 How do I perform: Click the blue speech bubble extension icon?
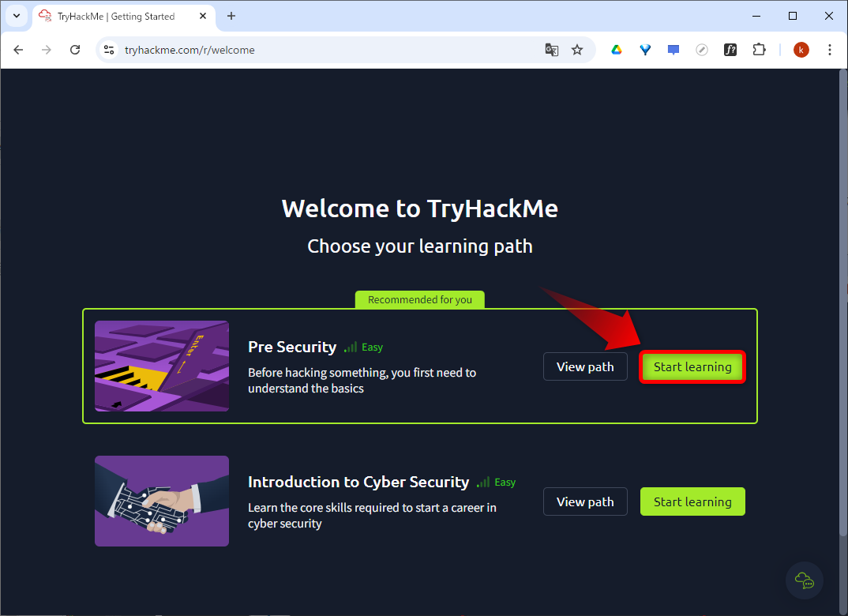click(x=673, y=49)
